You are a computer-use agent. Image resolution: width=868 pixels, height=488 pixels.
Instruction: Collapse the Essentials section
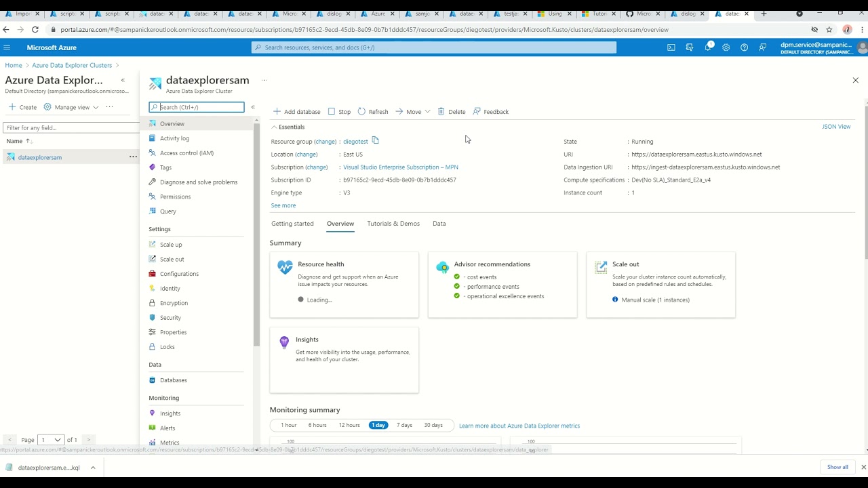coord(288,127)
